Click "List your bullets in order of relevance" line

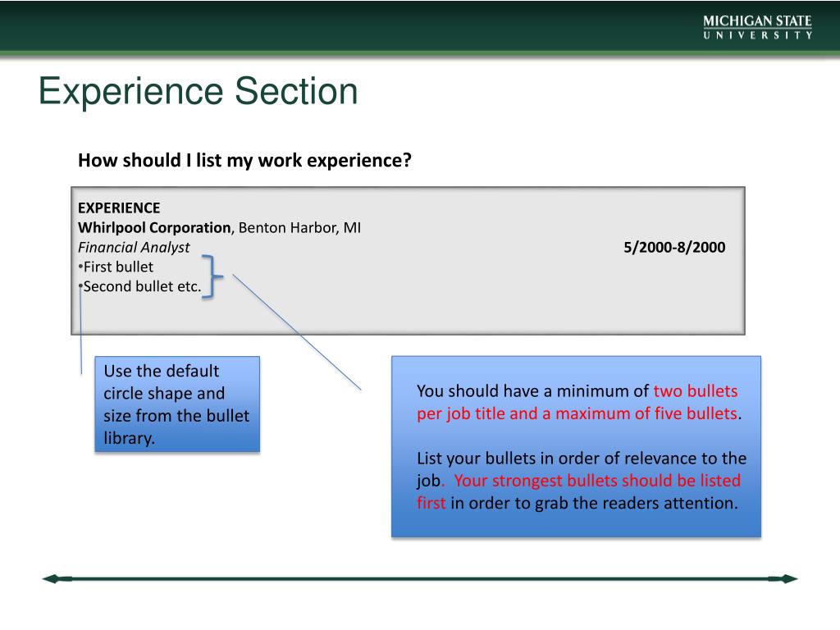582,459
